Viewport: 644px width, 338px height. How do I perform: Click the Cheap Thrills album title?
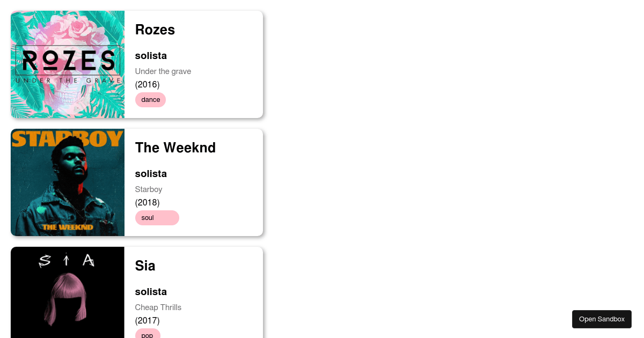(x=158, y=307)
